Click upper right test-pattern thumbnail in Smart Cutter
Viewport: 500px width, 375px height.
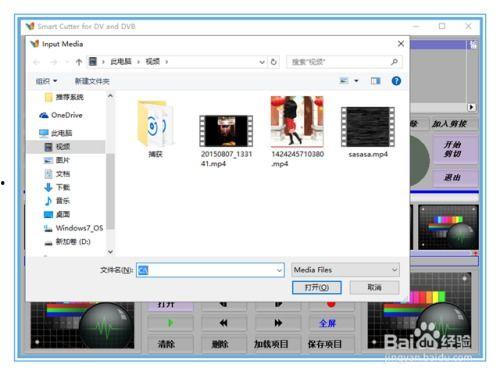click(448, 227)
